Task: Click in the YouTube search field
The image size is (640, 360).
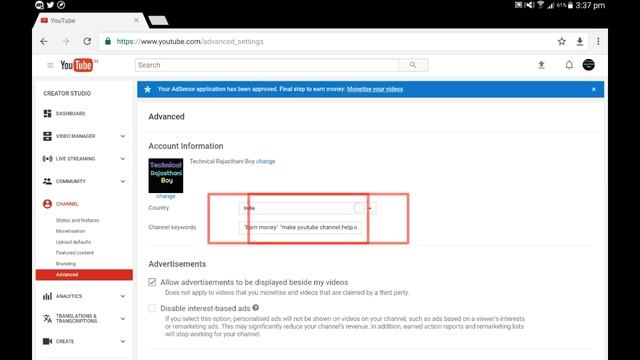Action: (267, 65)
